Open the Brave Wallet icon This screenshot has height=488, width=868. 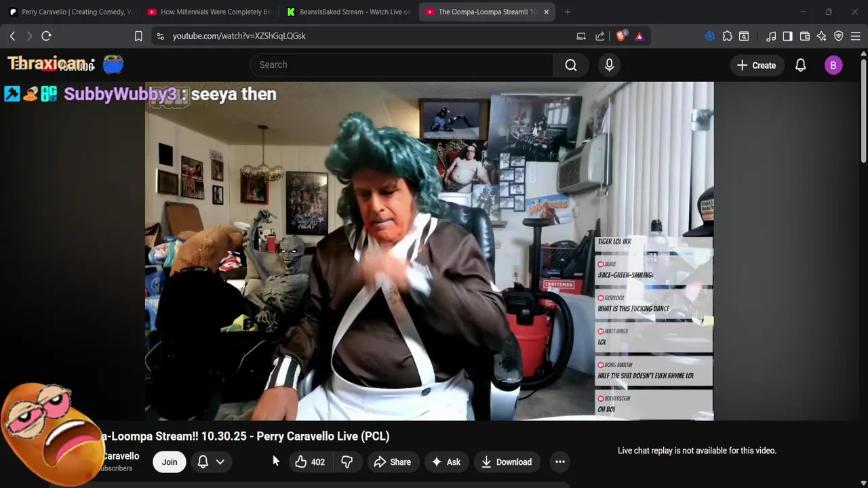(x=805, y=36)
